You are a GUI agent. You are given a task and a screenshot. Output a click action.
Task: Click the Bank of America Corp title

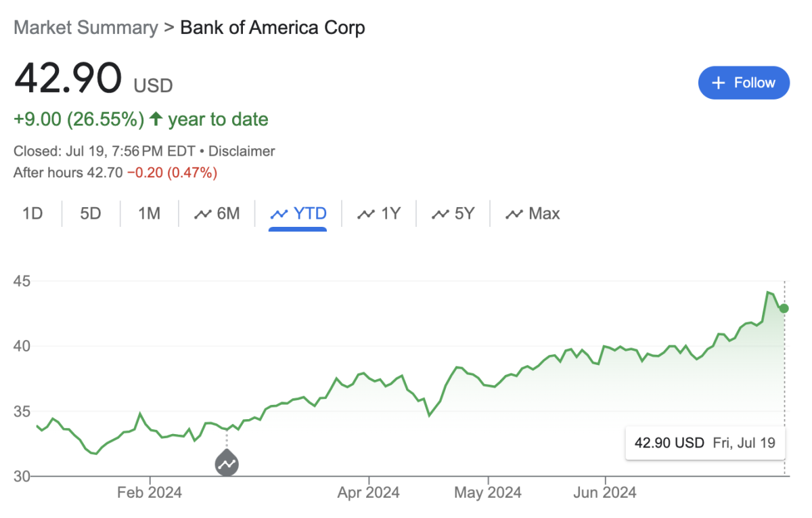point(273,27)
